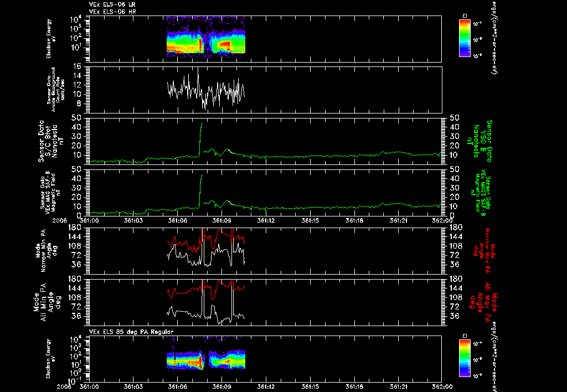Click the color bar beside the ELS-06 spectrogram
The height and width of the screenshot is (392, 567).
click(x=465, y=38)
